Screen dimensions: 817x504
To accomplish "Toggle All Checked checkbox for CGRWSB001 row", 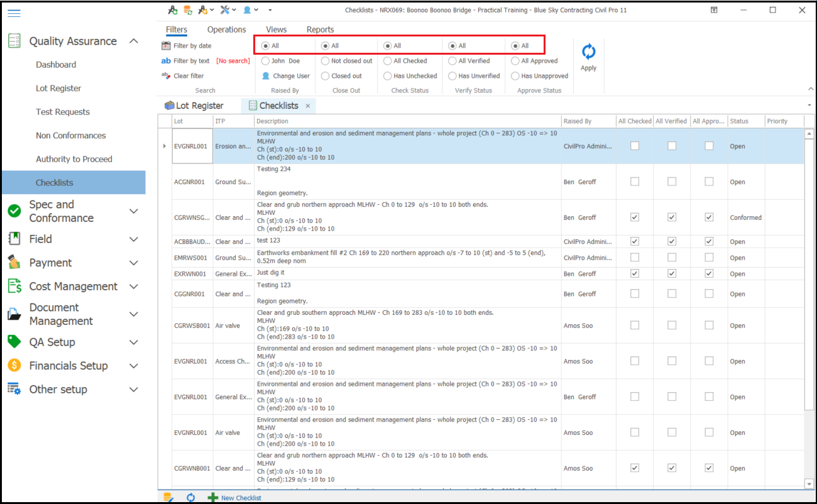I will (x=635, y=326).
